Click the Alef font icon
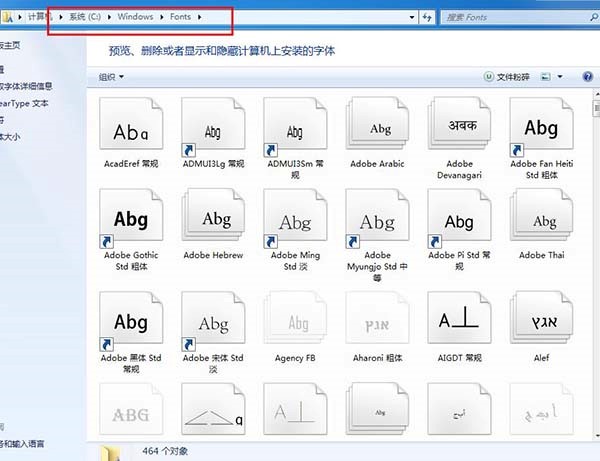 tap(541, 323)
